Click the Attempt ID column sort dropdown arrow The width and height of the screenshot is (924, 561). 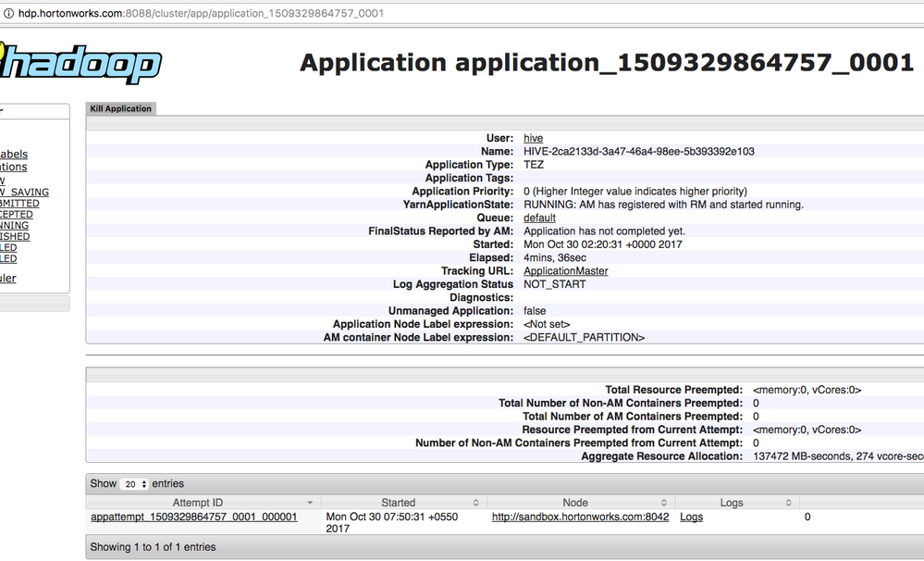312,502
